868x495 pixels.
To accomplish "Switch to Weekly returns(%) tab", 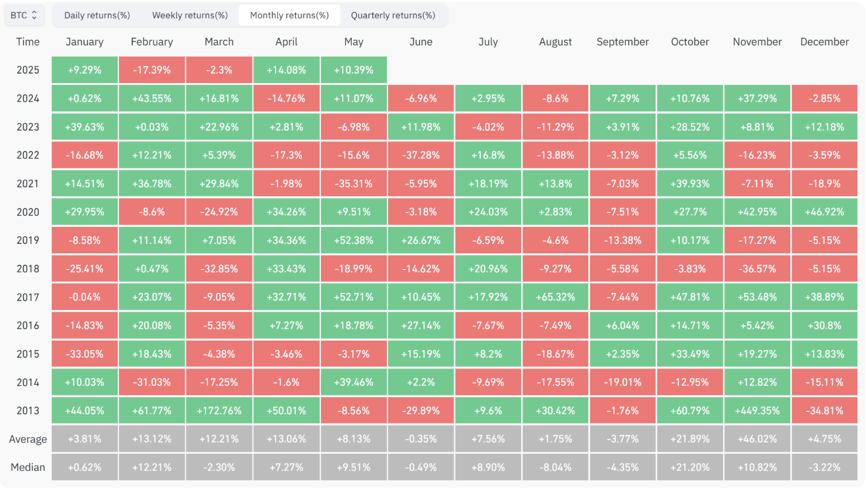I will pos(190,15).
